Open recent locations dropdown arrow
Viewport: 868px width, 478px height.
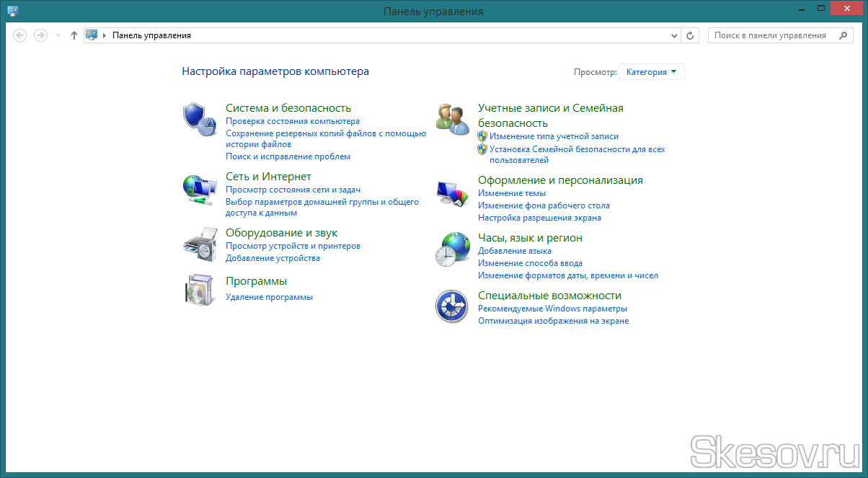(x=58, y=35)
